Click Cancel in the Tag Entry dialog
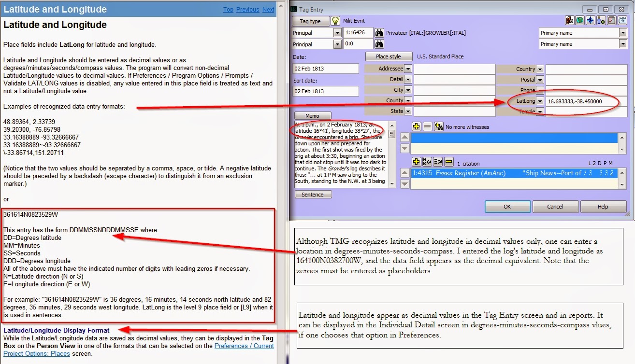This screenshot has width=635, height=364. tap(555, 207)
